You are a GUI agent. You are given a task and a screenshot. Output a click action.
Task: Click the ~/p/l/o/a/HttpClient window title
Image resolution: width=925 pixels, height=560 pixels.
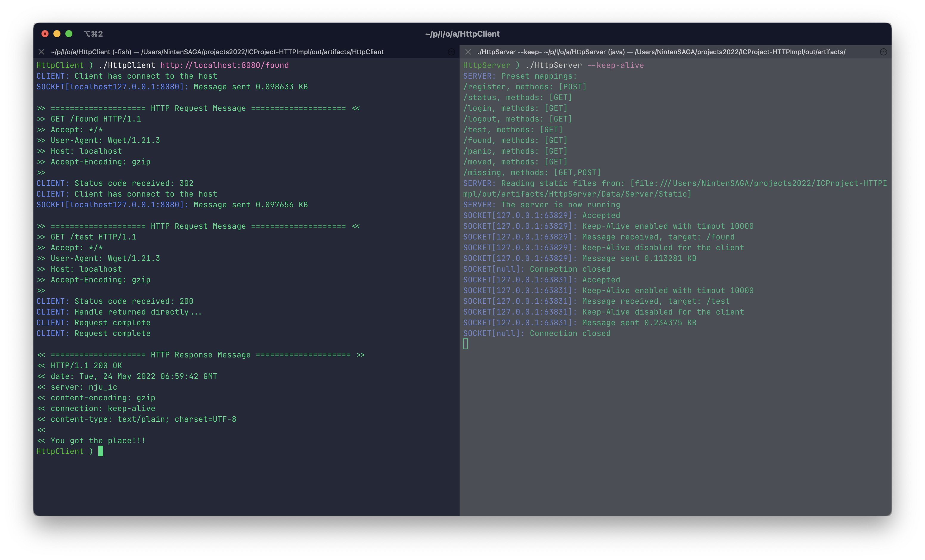click(462, 34)
